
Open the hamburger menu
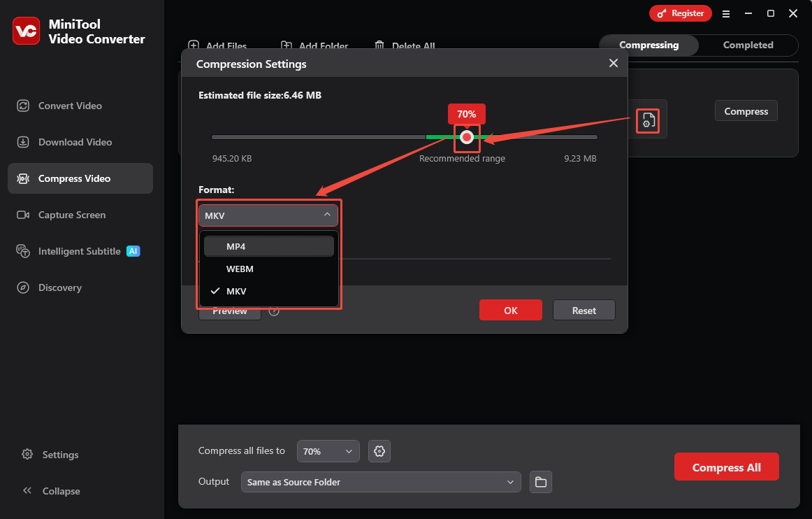click(x=726, y=13)
